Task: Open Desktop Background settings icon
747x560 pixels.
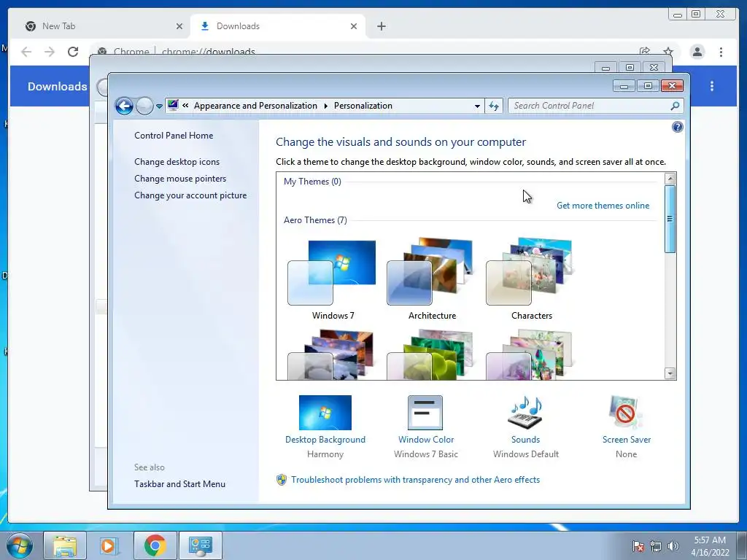Action: pos(325,413)
